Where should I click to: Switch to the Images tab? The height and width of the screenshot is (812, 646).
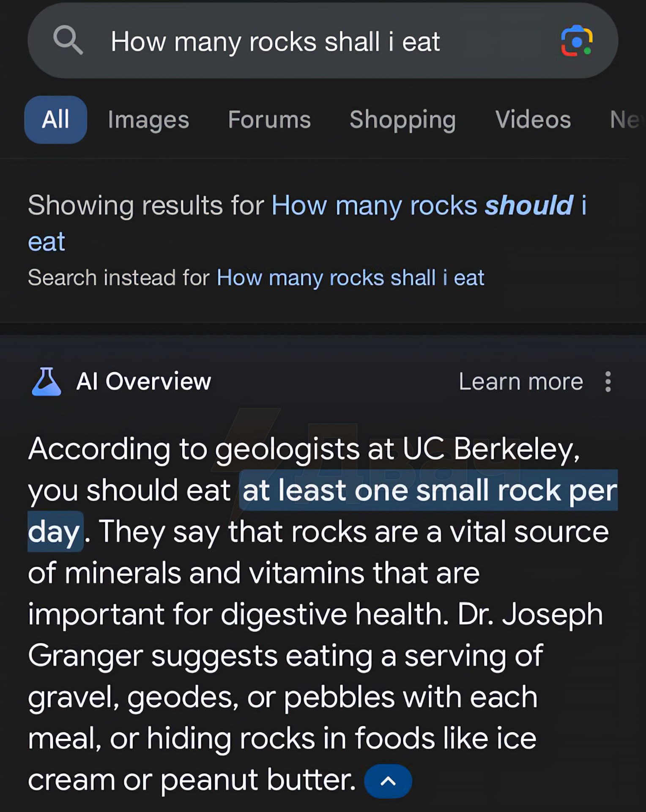[148, 120]
